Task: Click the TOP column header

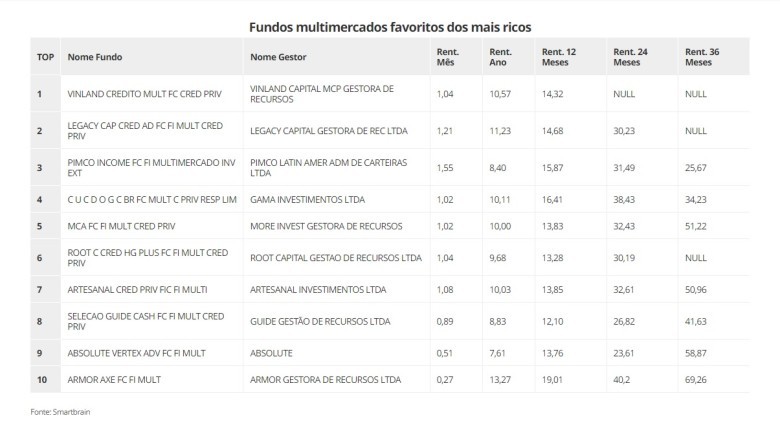Action: (x=45, y=57)
